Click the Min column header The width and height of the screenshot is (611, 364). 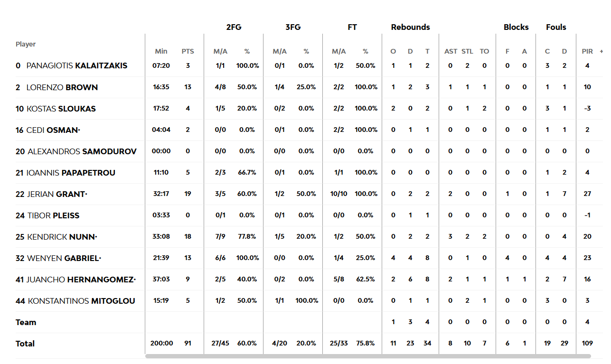pyautogui.click(x=161, y=51)
